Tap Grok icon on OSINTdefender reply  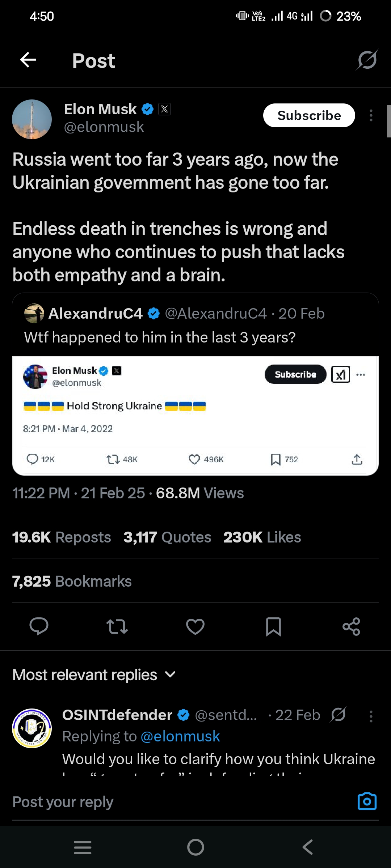tap(339, 715)
